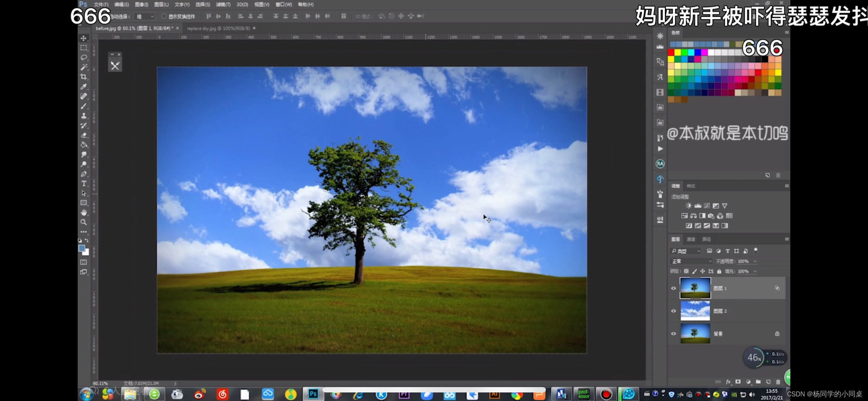868x401 pixels.
Task: Select the Crop tool
Action: click(x=84, y=77)
